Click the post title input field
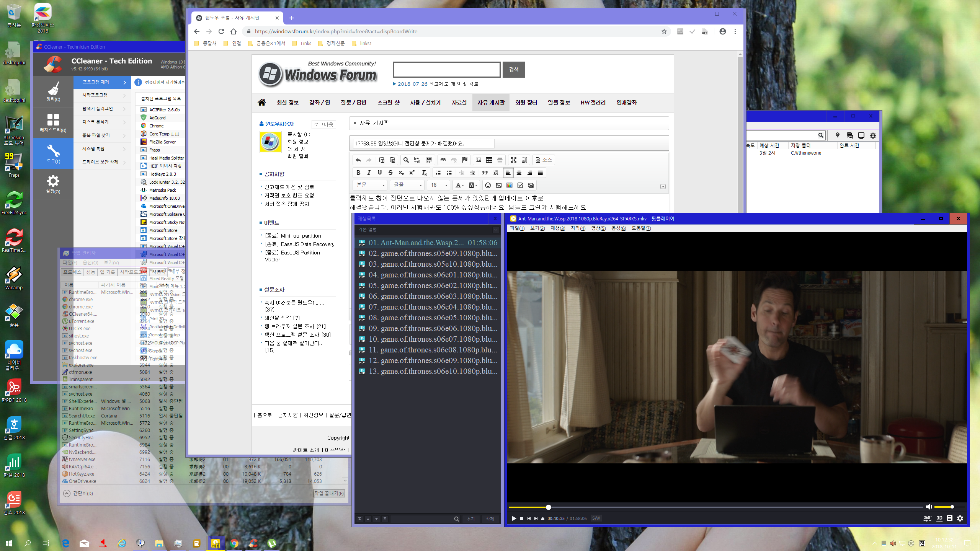The image size is (980, 551). pos(423,143)
